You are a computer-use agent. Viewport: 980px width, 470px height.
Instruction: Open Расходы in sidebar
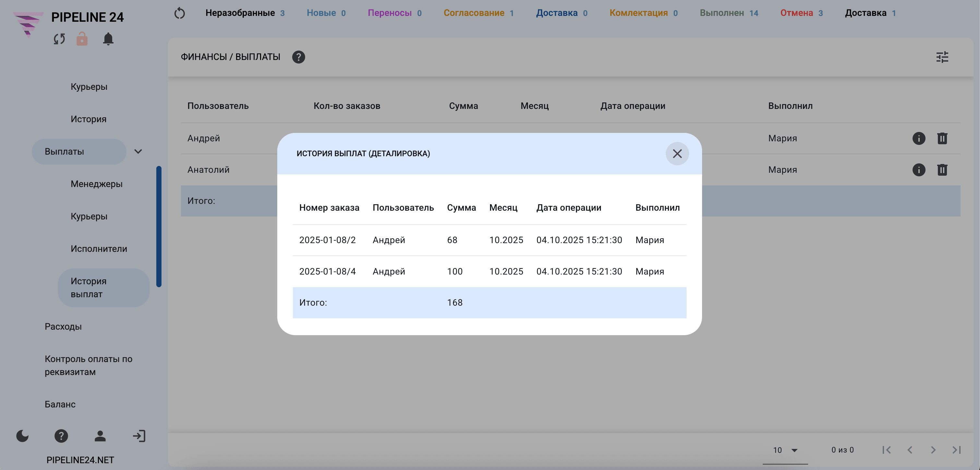63,327
